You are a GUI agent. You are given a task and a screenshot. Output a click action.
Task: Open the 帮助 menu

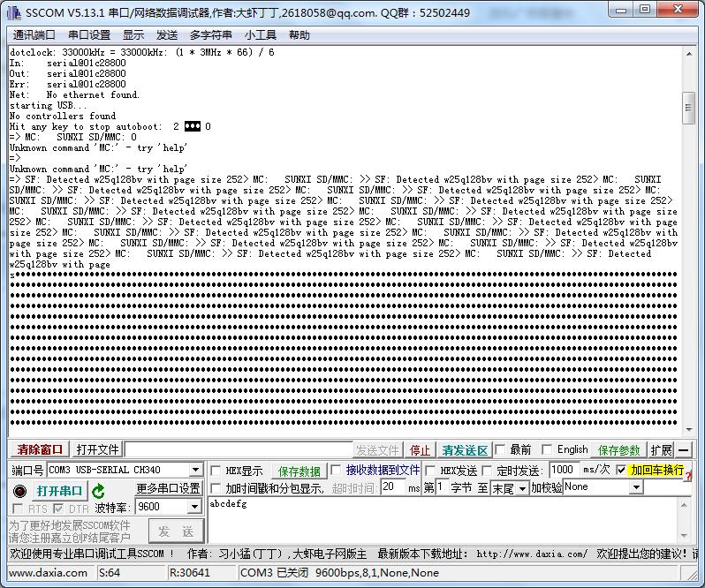point(299,35)
